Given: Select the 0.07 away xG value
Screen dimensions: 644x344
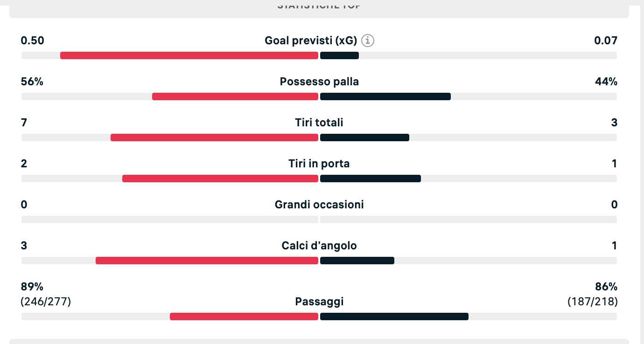Looking at the screenshot, I should (x=606, y=41).
